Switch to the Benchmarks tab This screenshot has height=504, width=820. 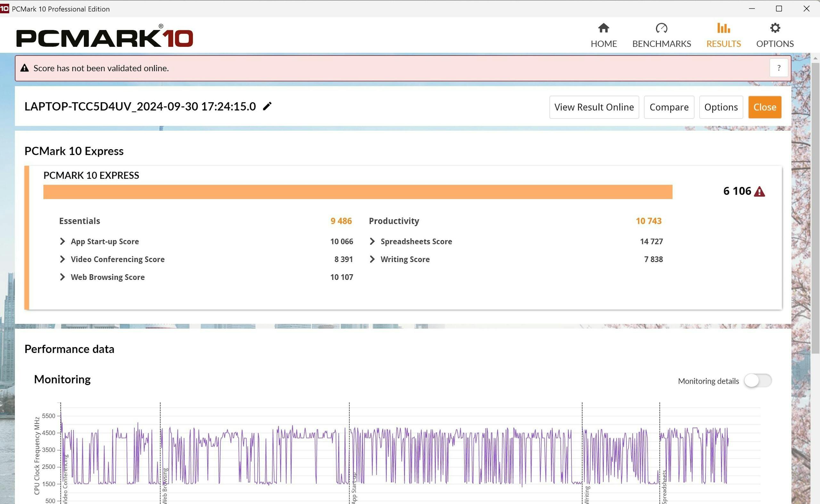[661, 35]
